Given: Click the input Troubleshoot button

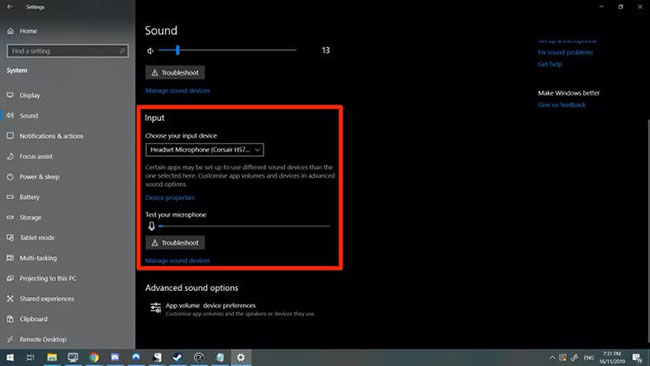Looking at the screenshot, I should [x=175, y=242].
